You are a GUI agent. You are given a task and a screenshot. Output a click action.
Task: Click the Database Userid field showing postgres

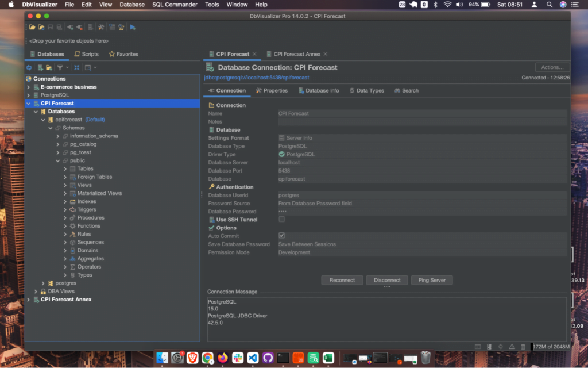point(422,195)
